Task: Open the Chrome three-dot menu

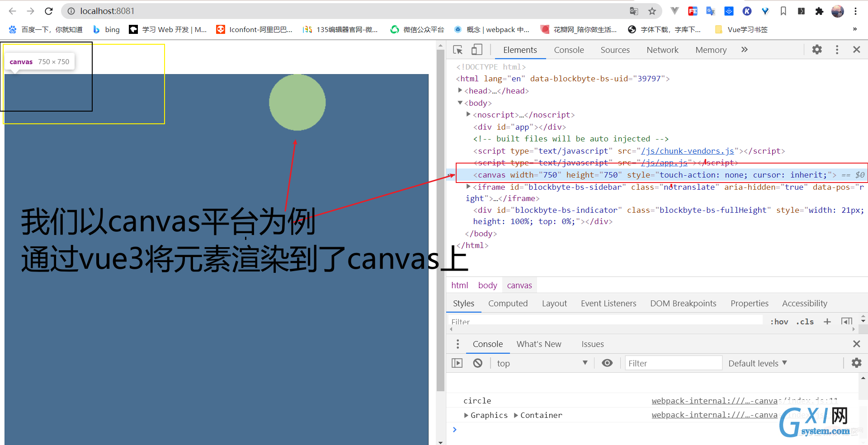Action: point(855,11)
